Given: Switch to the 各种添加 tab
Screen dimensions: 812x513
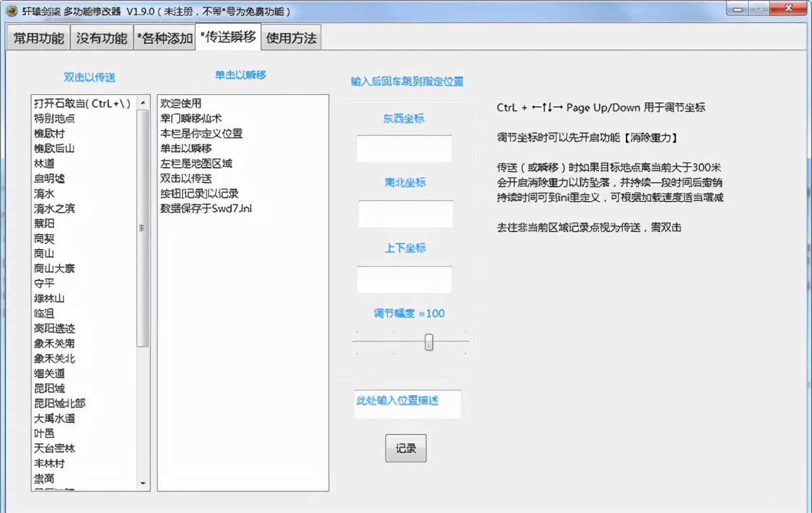Looking at the screenshot, I should tap(165, 38).
